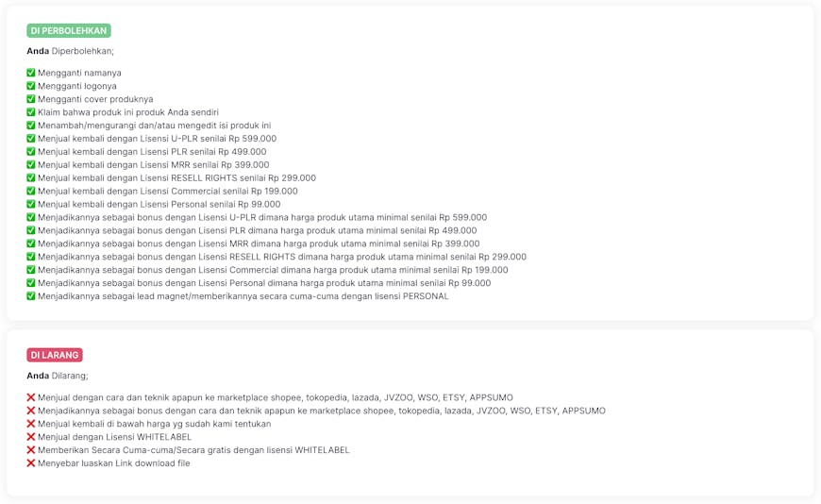Screen dimensions: 821x504
Task: Click red cross beside Menjual kembali di bawah harga
Action: (31, 424)
